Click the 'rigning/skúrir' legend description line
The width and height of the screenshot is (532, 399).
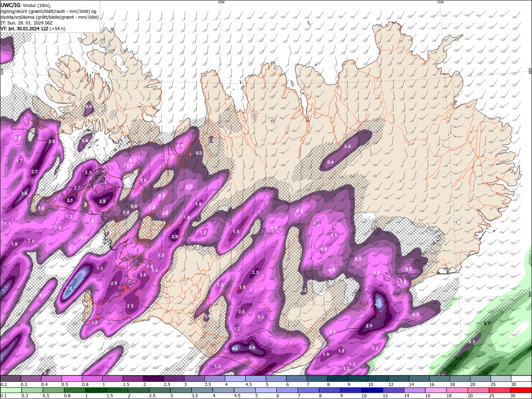(48, 11)
